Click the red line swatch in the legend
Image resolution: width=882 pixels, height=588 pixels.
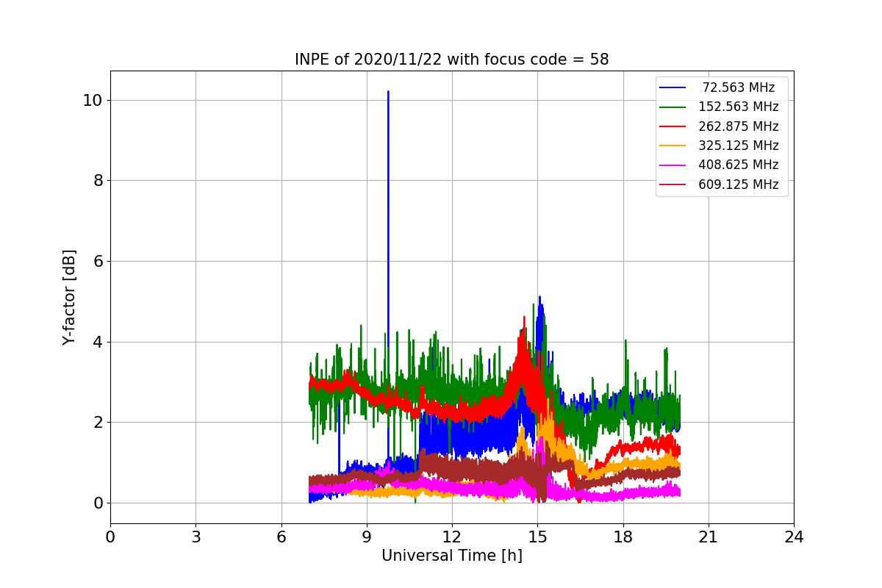point(673,126)
